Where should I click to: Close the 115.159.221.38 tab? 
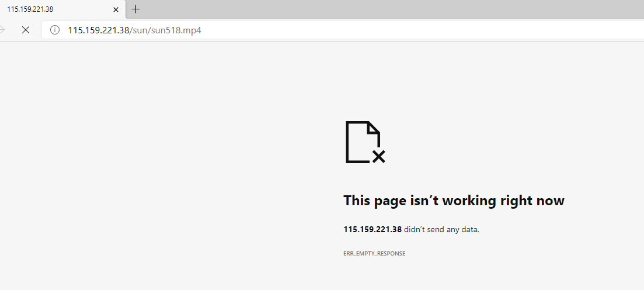click(116, 9)
